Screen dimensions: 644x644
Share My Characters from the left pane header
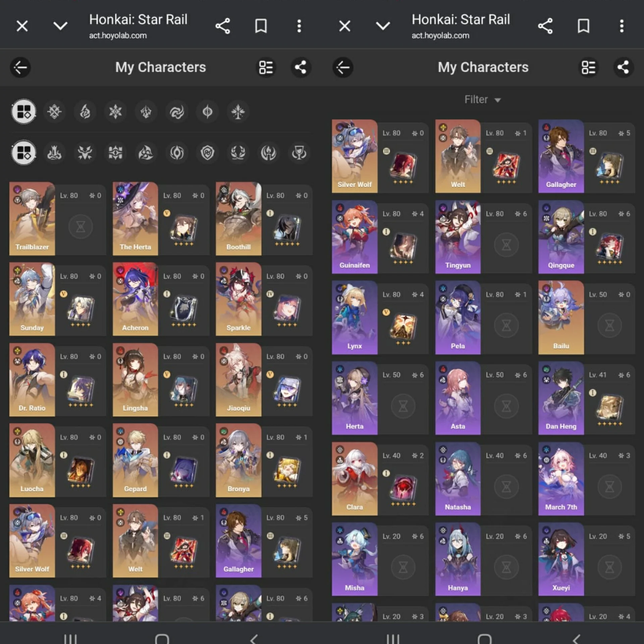pyautogui.click(x=301, y=67)
